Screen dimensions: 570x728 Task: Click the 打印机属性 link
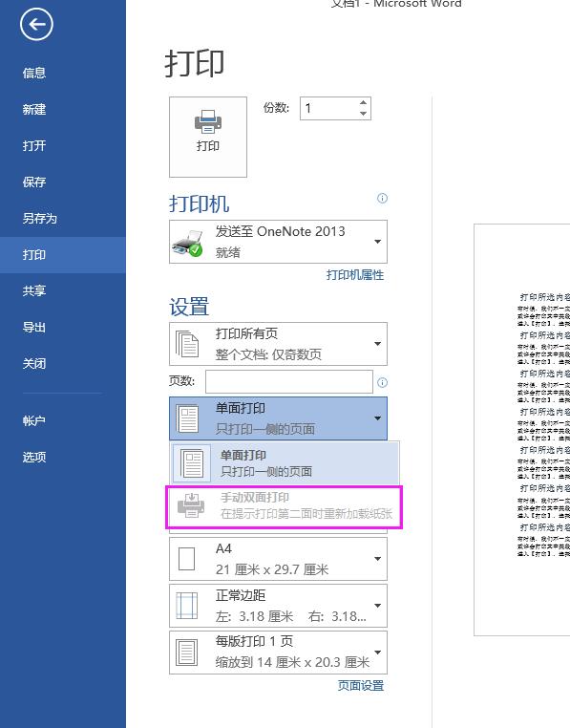(355, 275)
